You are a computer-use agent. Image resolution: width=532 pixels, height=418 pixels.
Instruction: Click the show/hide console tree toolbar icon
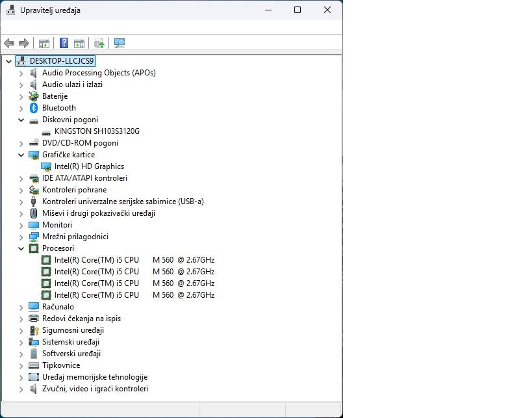tap(44, 44)
